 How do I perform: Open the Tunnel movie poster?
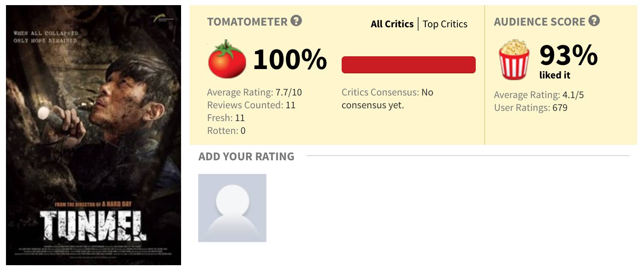(94, 135)
